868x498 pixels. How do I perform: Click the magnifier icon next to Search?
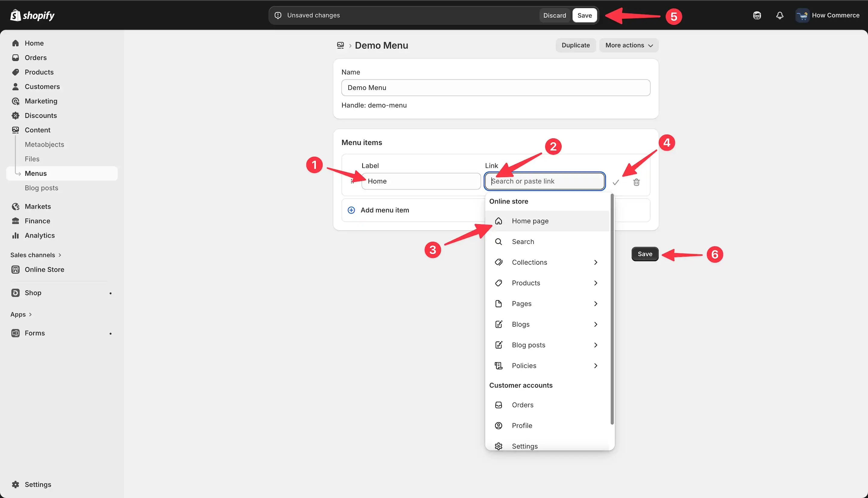click(498, 242)
